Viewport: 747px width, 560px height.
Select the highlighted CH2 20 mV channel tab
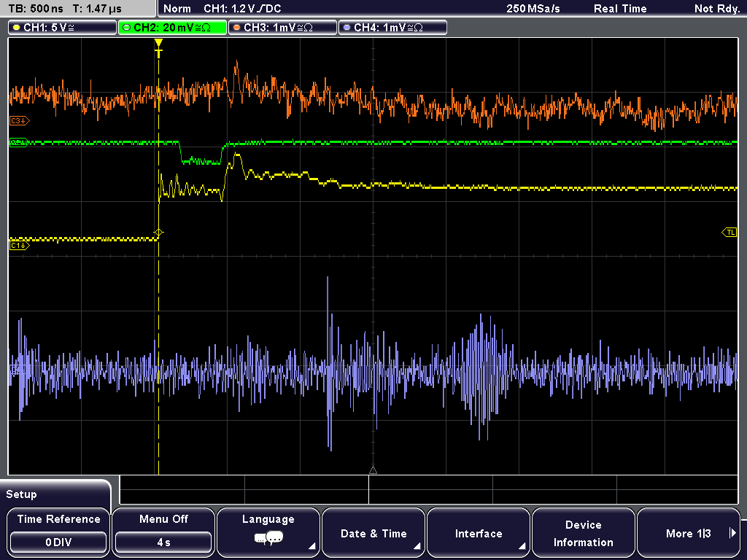click(x=172, y=28)
